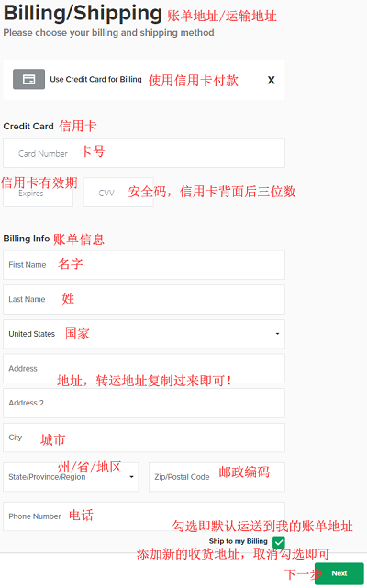Open the United States country dropdown
Viewport: 367px width, 588px height.
[144, 334]
